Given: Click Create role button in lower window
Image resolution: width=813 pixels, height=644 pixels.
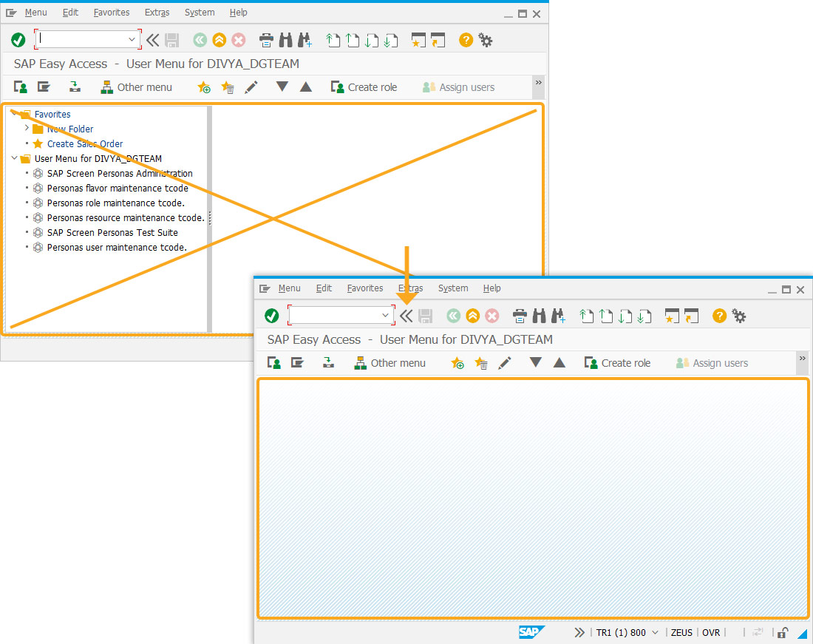Looking at the screenshot, I should pos(618,363).
